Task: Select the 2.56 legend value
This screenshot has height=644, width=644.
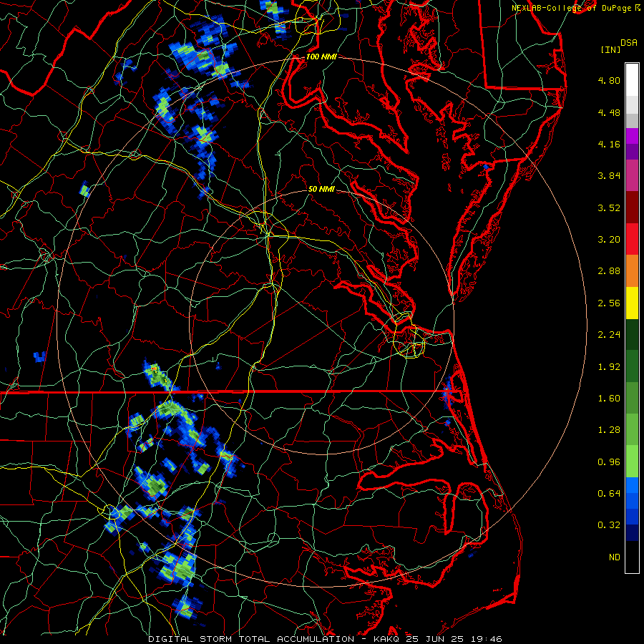Action: click(x=609, y=303)
